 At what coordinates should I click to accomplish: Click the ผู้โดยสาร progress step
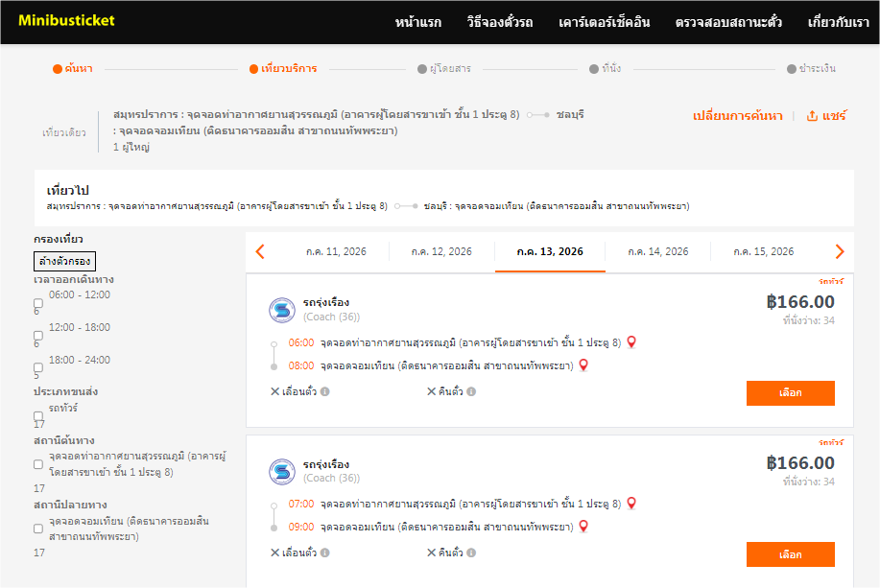pos(444,68)
